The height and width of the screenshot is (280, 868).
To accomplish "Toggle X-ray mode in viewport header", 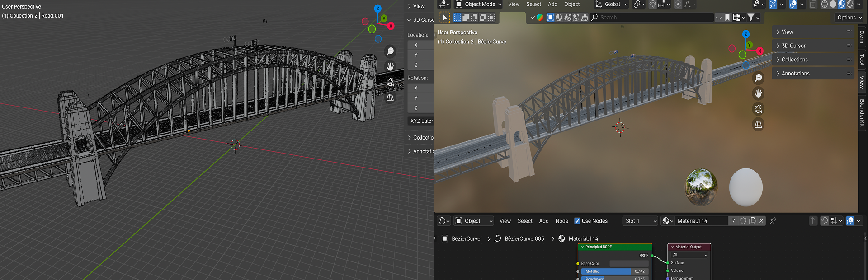I will pyautogui.click(x=813, y=5).
